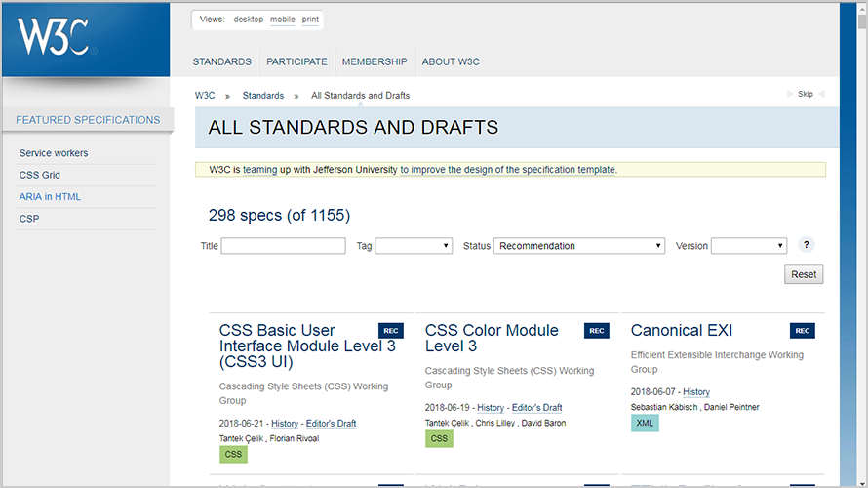Viewport: 868px width, 488px height.
Task: Switch to print view
Action: tap(310, 20)
